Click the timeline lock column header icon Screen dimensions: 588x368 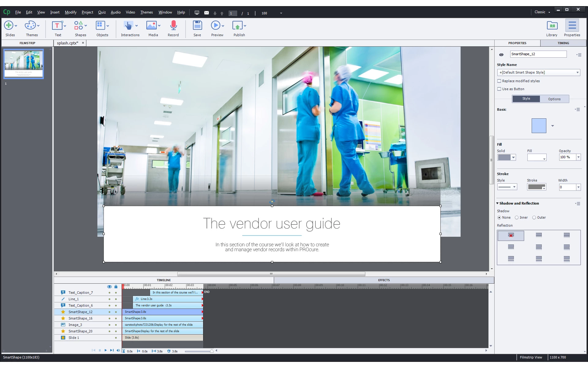click(x=116, y=287)
